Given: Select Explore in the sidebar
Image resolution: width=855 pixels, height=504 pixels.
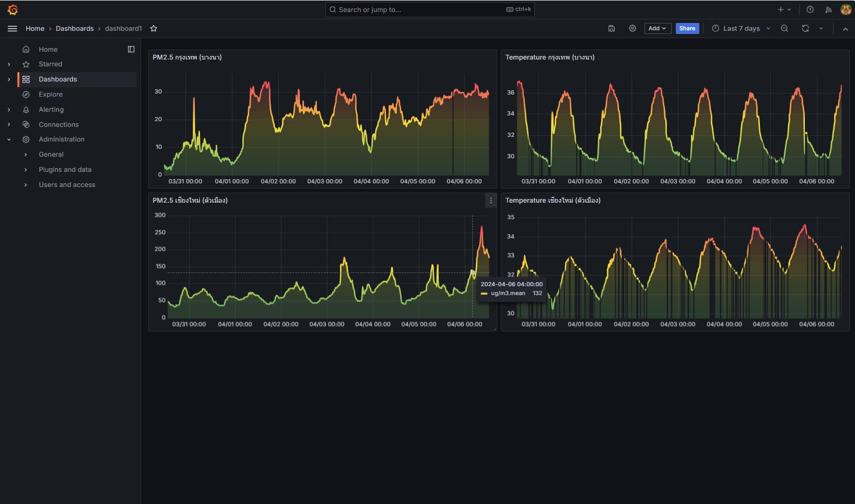Looking at the screenshot, I should coord(51,94).
